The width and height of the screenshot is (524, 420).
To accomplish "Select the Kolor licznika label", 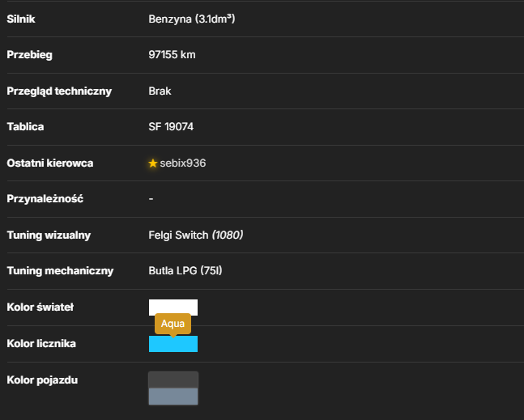I will 41,344.
